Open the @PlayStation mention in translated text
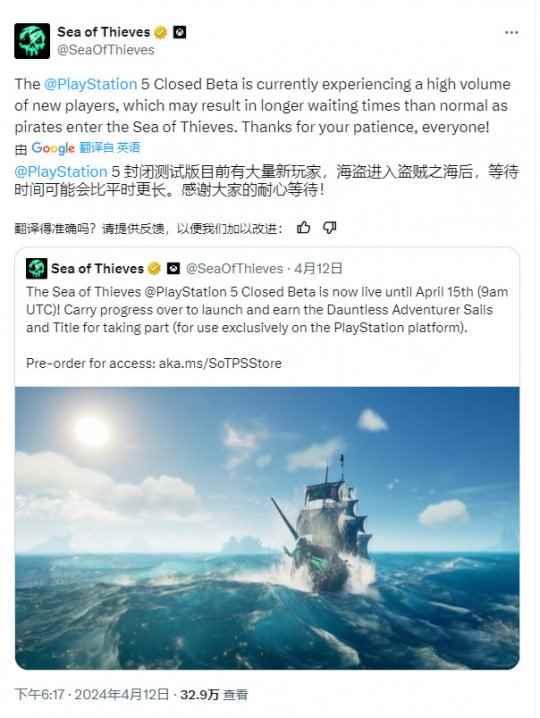 pos(60,172)
